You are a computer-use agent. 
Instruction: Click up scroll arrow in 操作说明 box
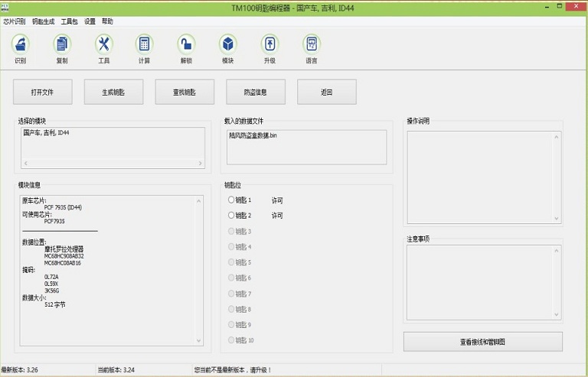point(557,137)
